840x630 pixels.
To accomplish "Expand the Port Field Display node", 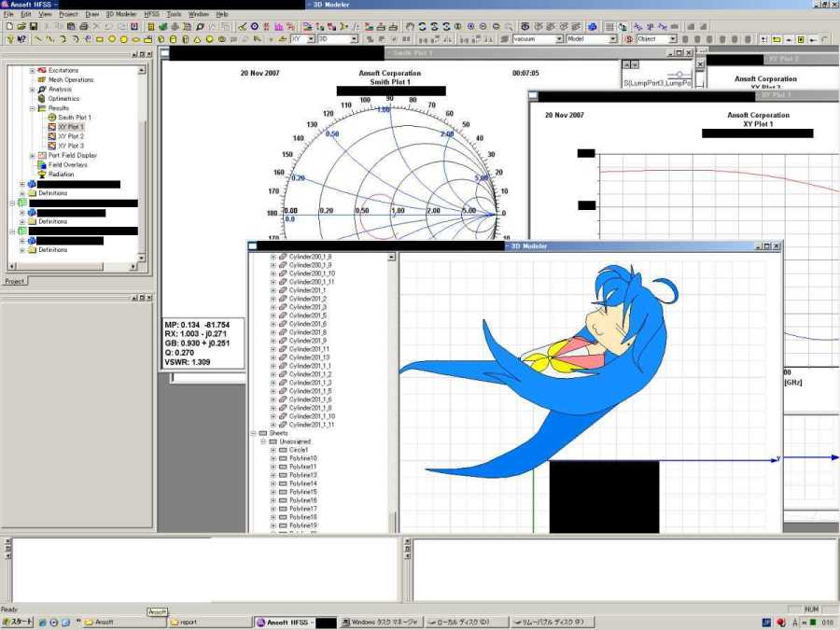I will click(32, 155).
